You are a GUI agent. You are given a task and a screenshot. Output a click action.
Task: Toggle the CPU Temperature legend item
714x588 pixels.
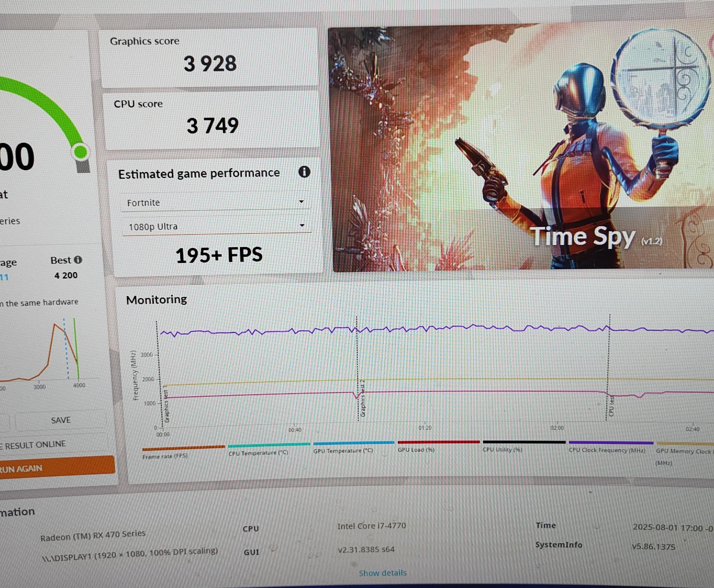[x=269, y=449]
